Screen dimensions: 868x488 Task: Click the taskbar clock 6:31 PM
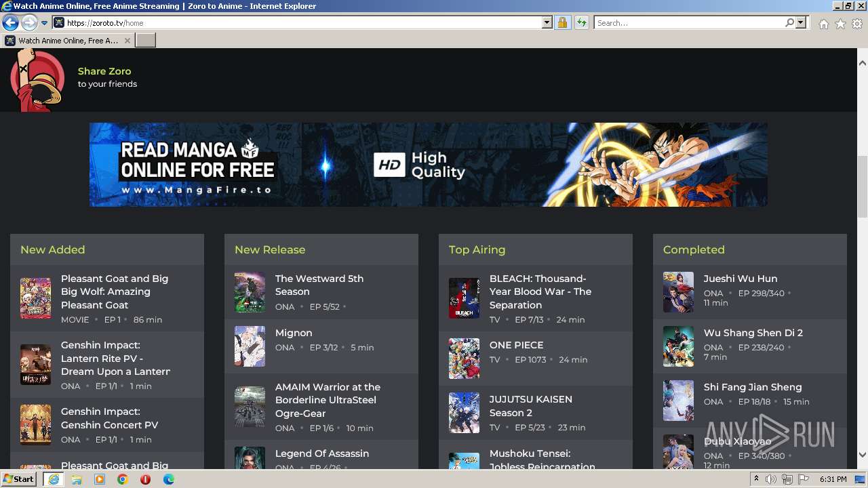coord(833,479)
